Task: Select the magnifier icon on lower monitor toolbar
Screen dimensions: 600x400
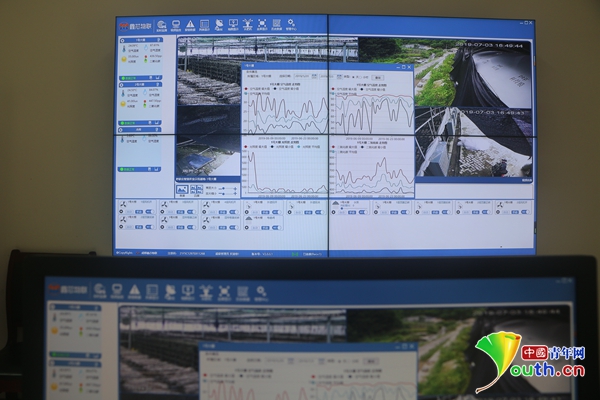Action: (x=263, y=291)
